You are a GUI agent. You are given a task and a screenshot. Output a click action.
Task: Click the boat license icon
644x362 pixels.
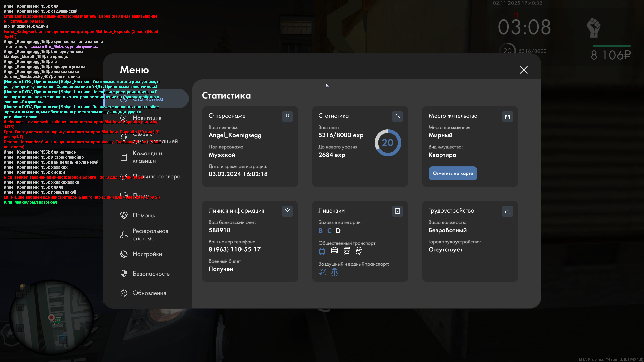tap(334, 272)
